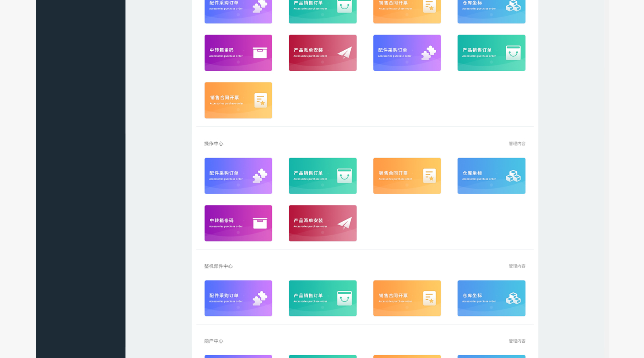Open 中转箱条码 card above the lone 销售合同开票
Viewport: 644px width, 358px height.
238,53
